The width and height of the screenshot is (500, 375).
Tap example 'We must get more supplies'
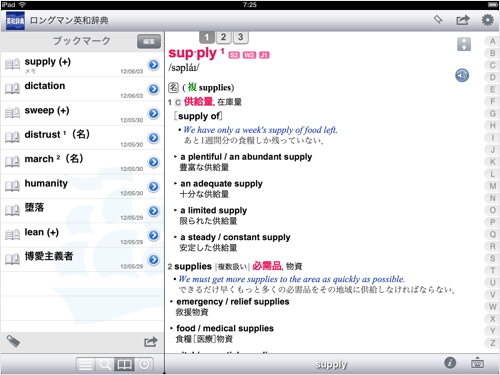[292, 279]
